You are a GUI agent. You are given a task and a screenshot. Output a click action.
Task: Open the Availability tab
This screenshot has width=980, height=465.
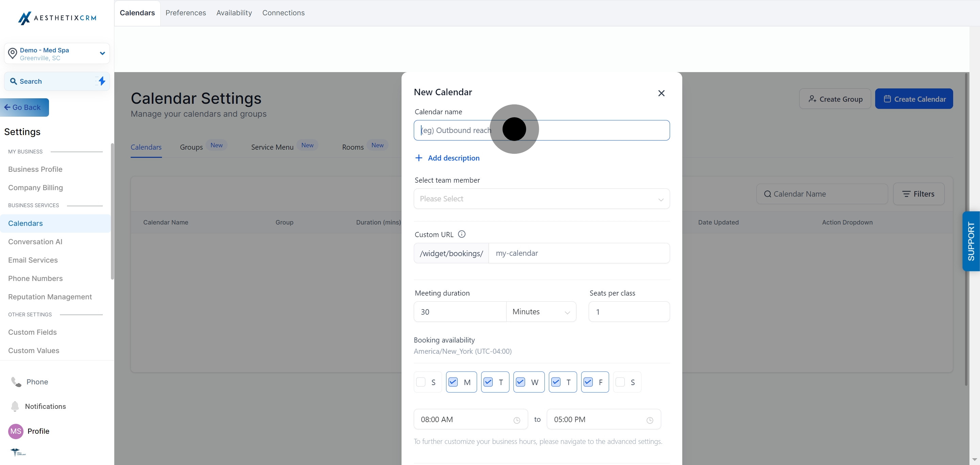point(234,13)
